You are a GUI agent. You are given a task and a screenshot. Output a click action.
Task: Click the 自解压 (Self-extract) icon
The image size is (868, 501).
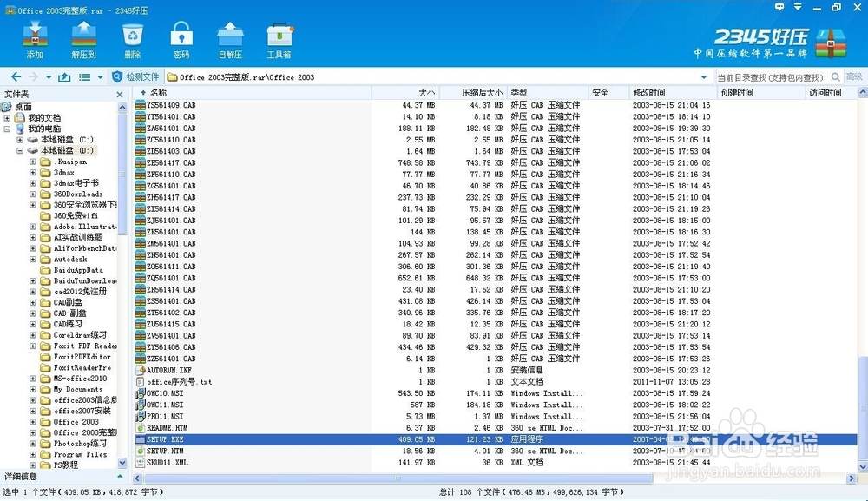(230, 39)
